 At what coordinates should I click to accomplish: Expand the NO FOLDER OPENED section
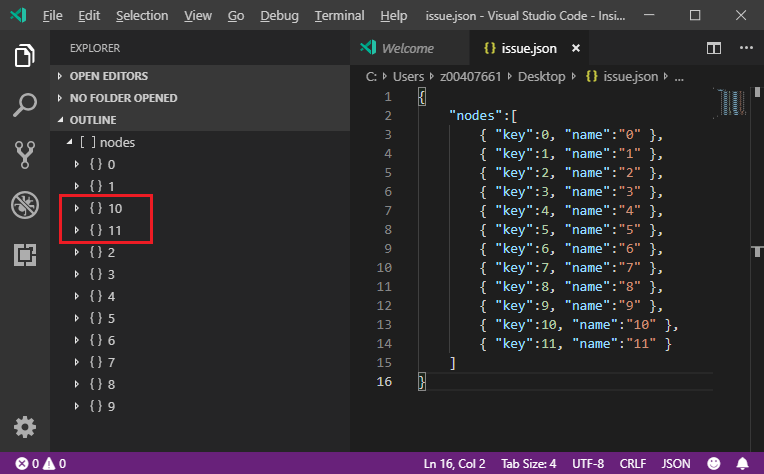[200, 98]
